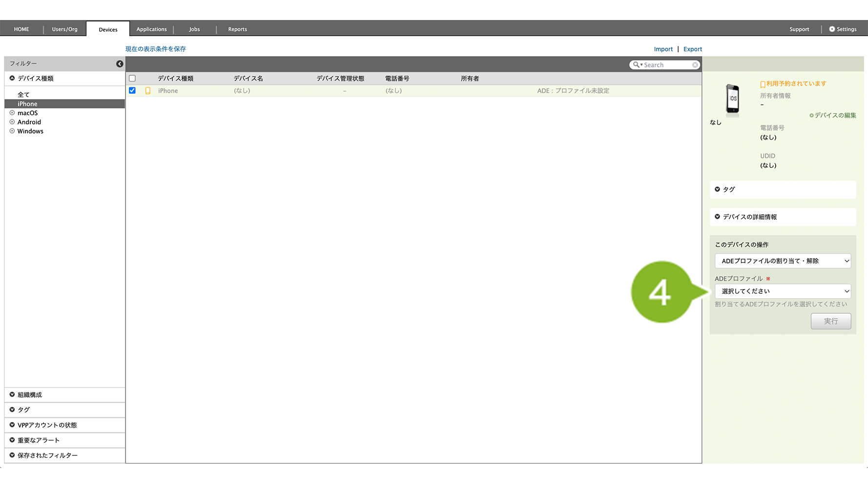The width and height of the screenshot is (868, 488).
Task: Uncheck the iPhone row checkbox
Action: [x=132, y=91]
